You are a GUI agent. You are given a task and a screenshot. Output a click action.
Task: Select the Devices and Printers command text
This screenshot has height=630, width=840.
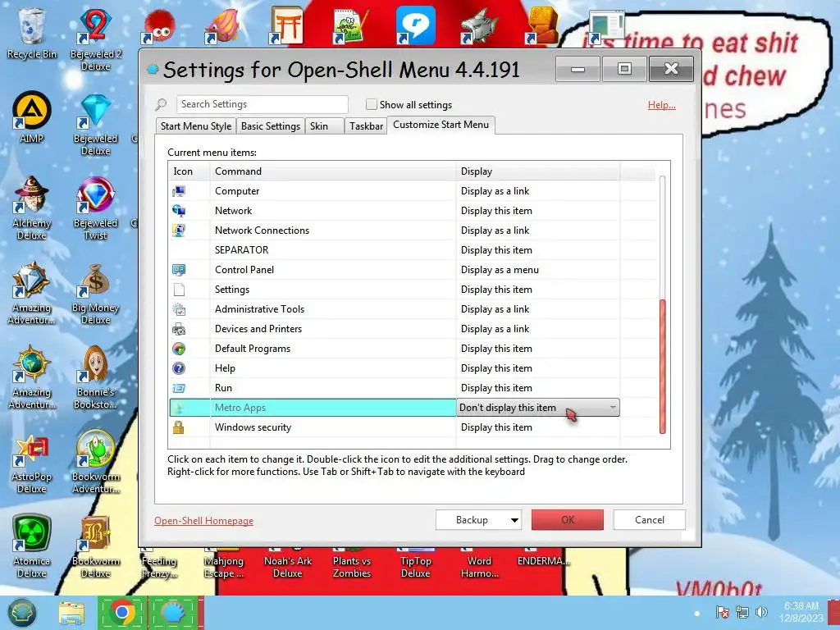click(258, 329)
